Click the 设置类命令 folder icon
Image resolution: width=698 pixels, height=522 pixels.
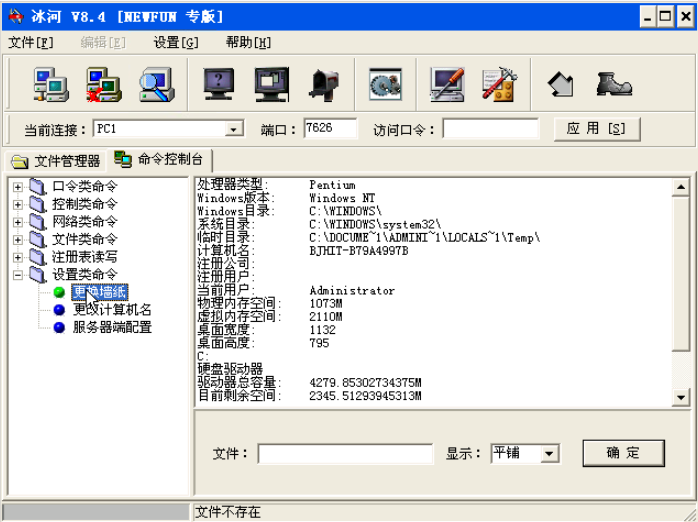point(38,275)
